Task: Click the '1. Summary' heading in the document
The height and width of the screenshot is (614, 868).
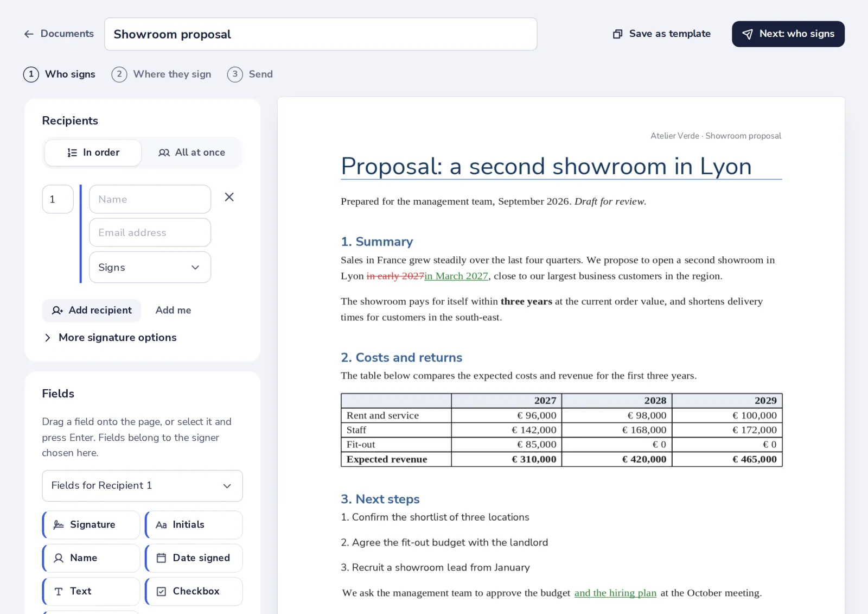Action: 376,242
